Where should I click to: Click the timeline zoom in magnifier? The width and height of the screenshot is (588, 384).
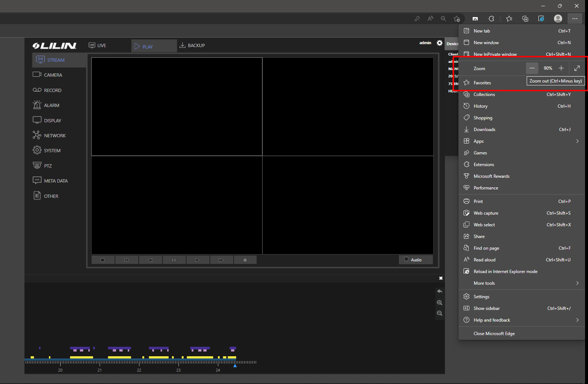point(439,303)
